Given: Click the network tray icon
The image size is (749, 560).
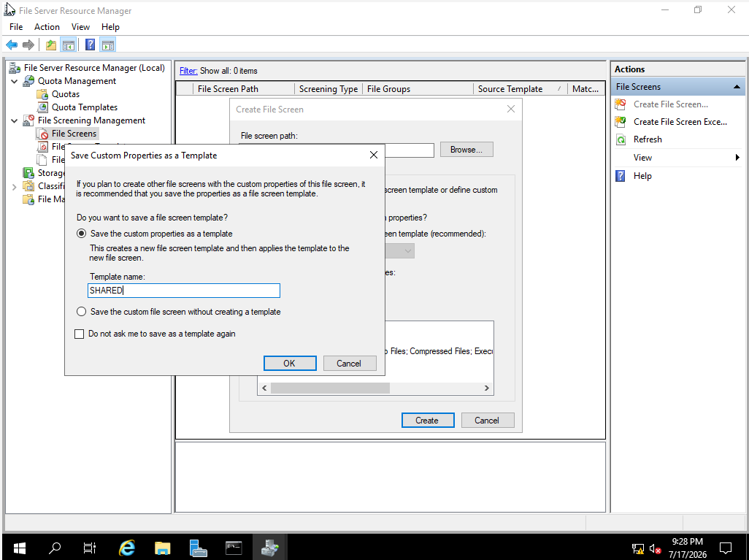Looking at the screenshot, I should (638, 549).
